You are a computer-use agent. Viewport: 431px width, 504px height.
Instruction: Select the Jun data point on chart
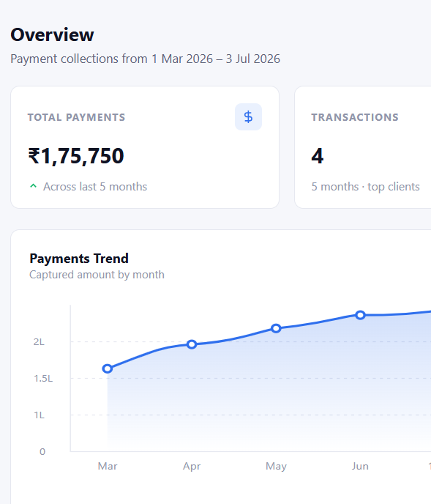click(360, 315)
